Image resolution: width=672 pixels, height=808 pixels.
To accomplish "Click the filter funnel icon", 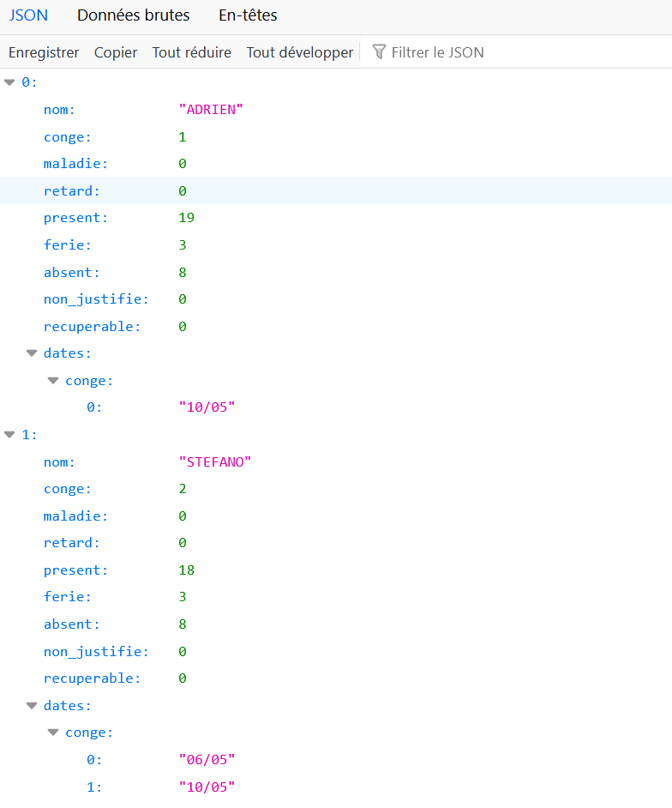I will tap(379, 52).
